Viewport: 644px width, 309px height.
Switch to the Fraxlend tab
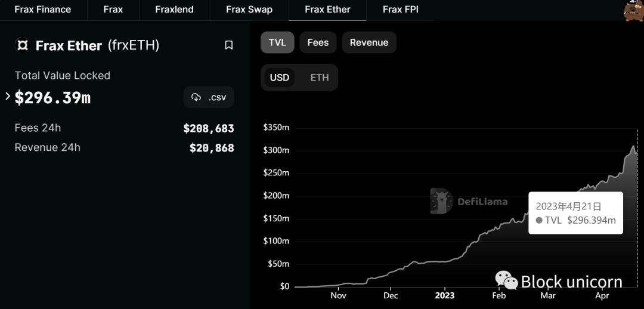pos(174,10)
